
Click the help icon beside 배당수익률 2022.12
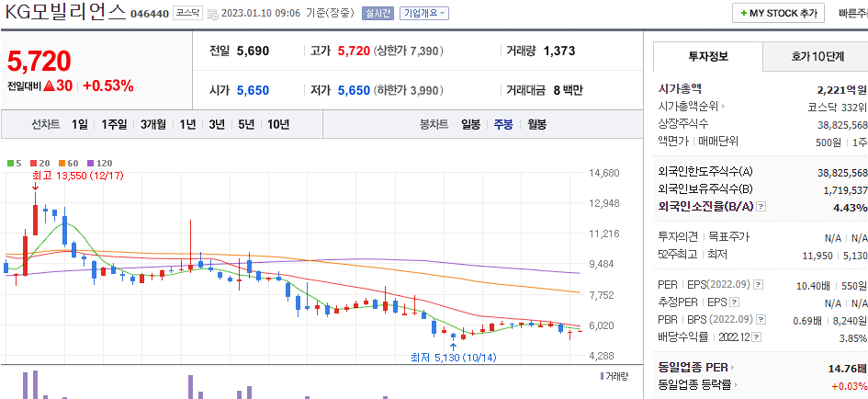coord(757,336)
